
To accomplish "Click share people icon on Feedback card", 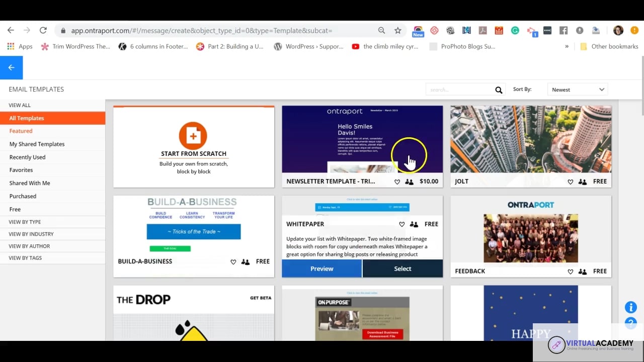I will click(583, 271).
